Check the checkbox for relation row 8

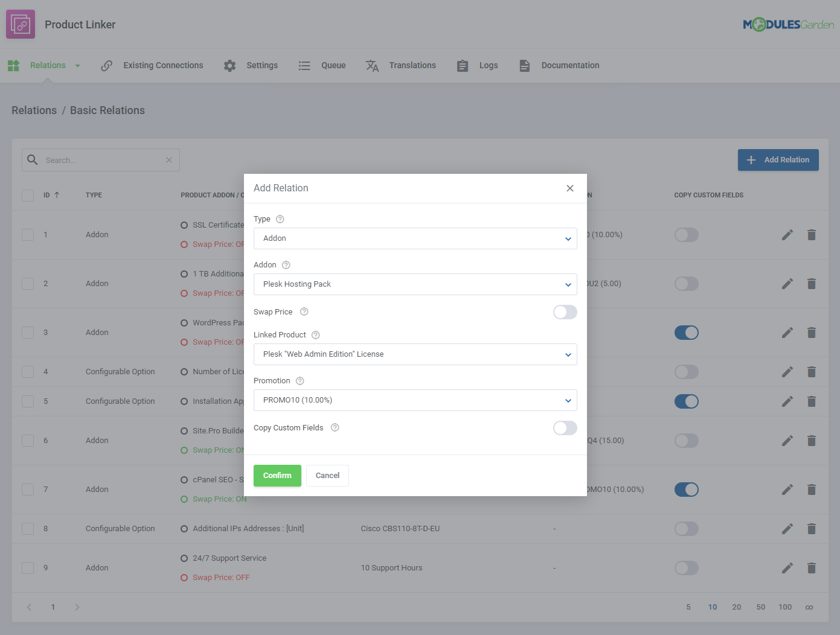click(x=27, y=528)
